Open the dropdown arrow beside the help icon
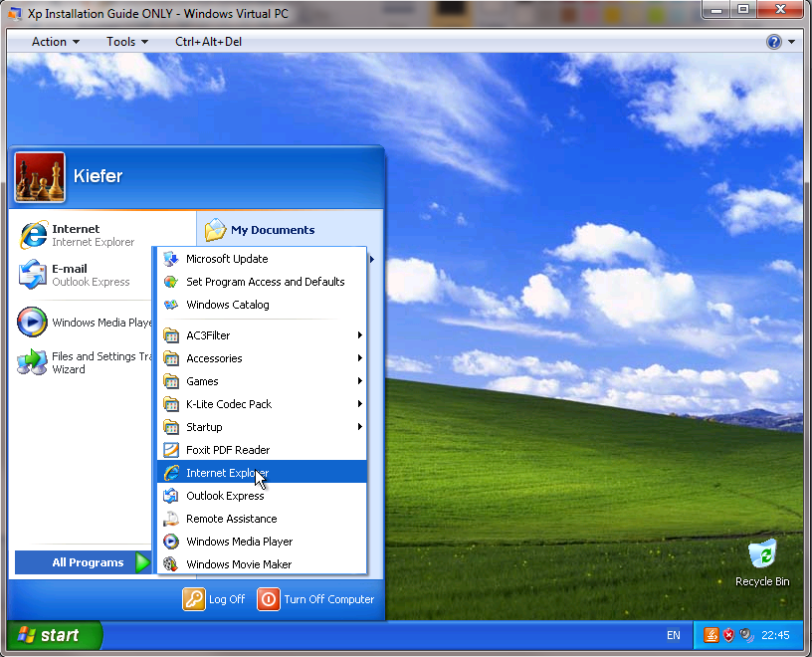Image resolution: width=812 pixels, height=657 pixels. 791,42
